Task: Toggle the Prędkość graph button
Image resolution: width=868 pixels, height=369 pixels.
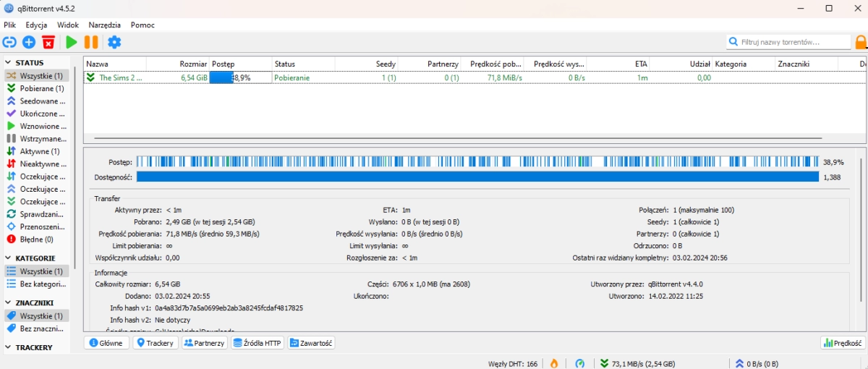Action: [843, 343]
